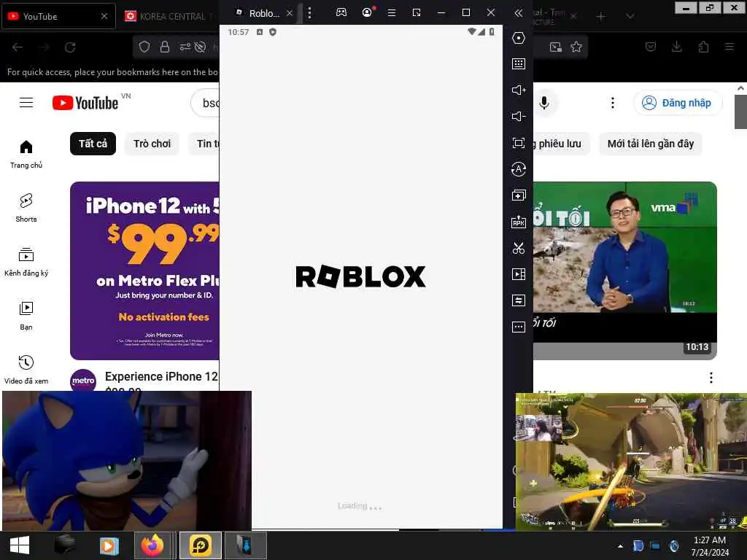
Task: Reload the page in Firefox
Action: click(70, 47)
